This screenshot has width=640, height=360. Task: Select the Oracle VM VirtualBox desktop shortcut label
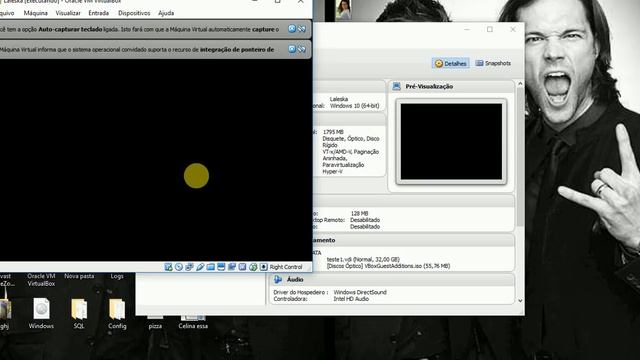click(41, 280)
